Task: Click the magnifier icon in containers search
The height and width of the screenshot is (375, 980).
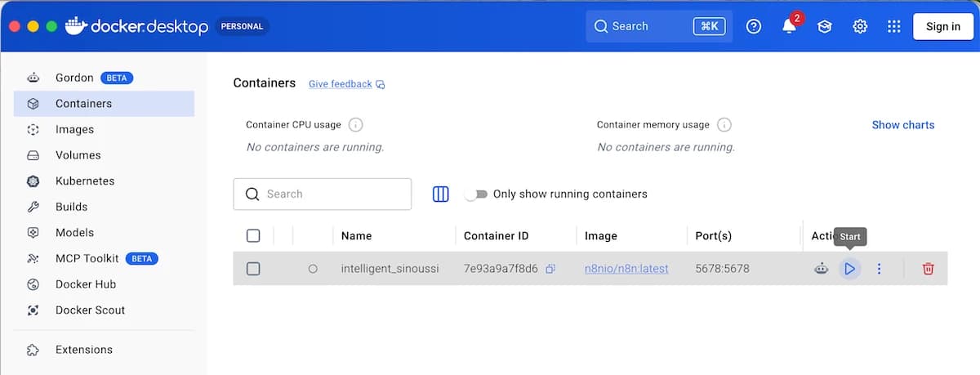Action: point(252,194)
